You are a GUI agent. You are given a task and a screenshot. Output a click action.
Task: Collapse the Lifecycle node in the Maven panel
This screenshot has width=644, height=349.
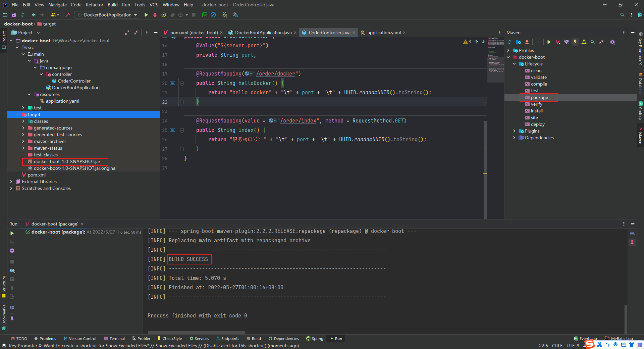point(514,64)
